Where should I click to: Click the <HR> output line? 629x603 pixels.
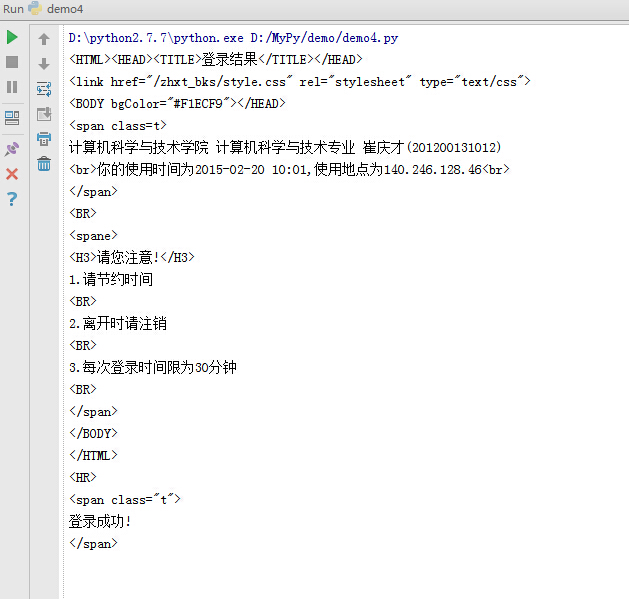[83, 477]
